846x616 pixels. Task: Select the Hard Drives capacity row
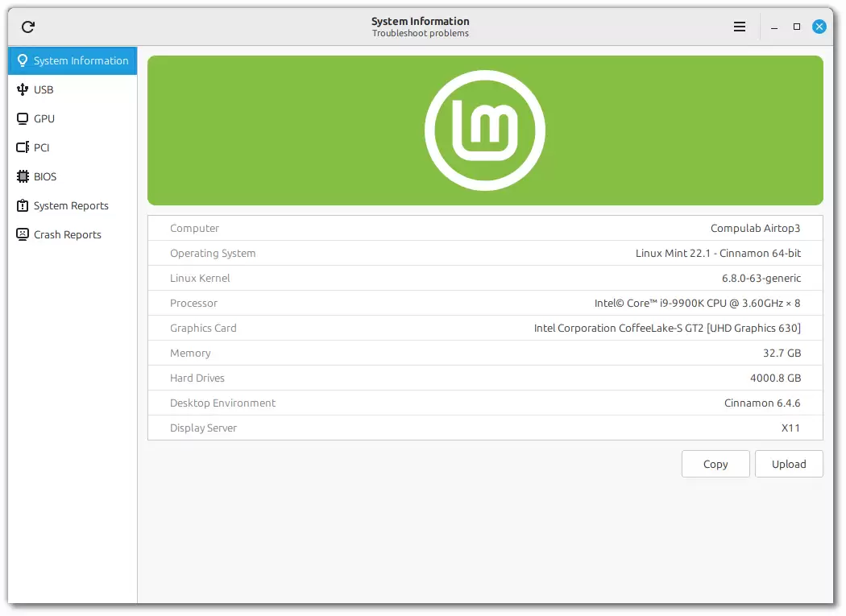point(484,378)
